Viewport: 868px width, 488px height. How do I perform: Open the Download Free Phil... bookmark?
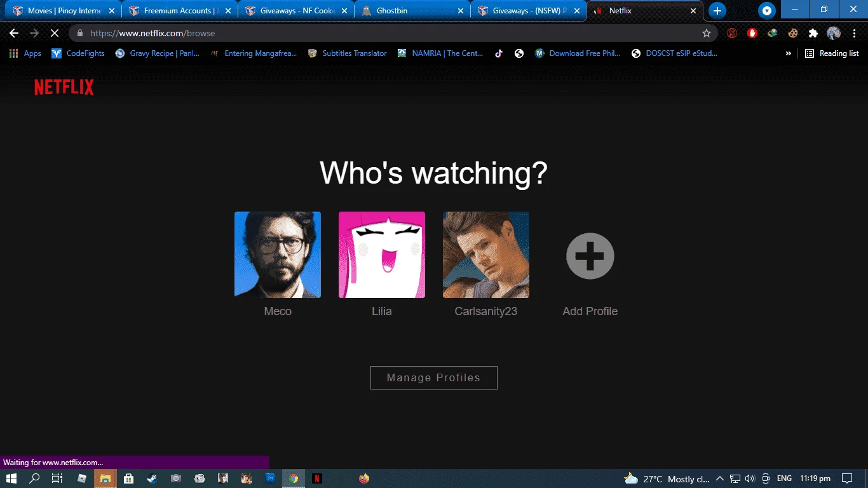click(x=578, y=53)
